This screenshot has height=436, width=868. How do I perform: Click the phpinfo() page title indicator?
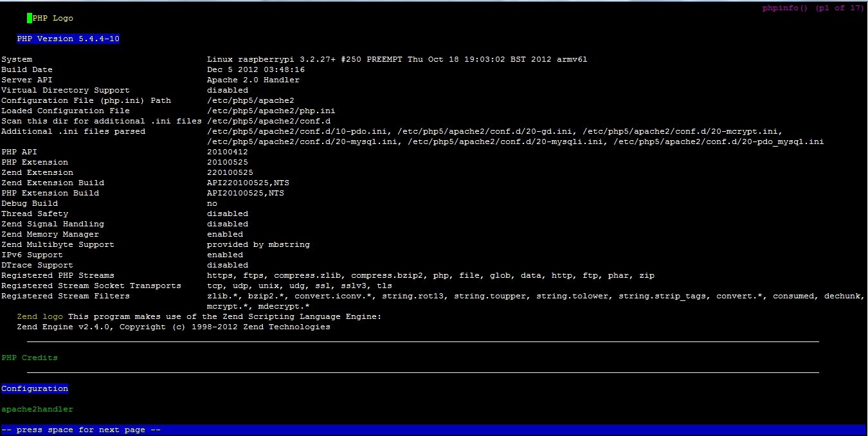[813, 8]
